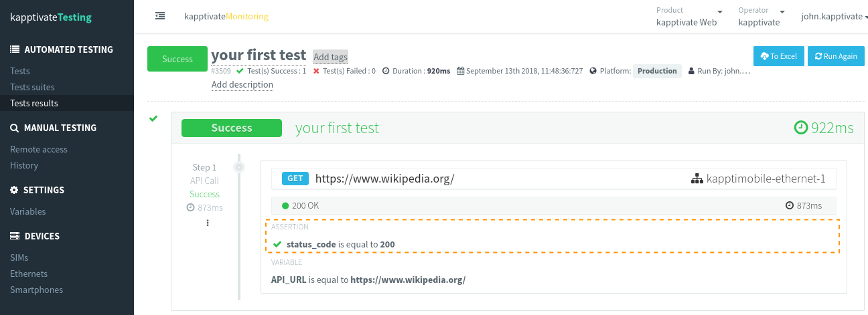The width and height of the screenshot is (868, 315).
Task: Click Add tags next to test title
Action: pos(330,57)
